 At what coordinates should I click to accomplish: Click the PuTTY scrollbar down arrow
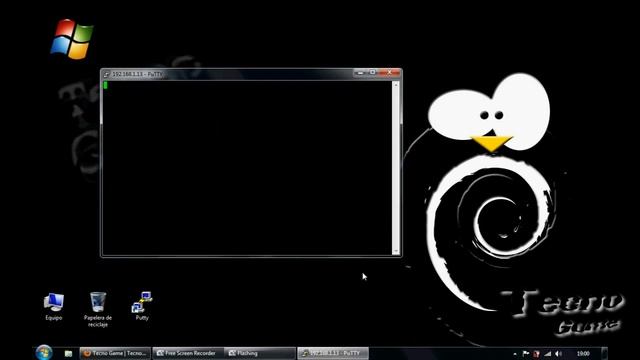click(396, 251)
